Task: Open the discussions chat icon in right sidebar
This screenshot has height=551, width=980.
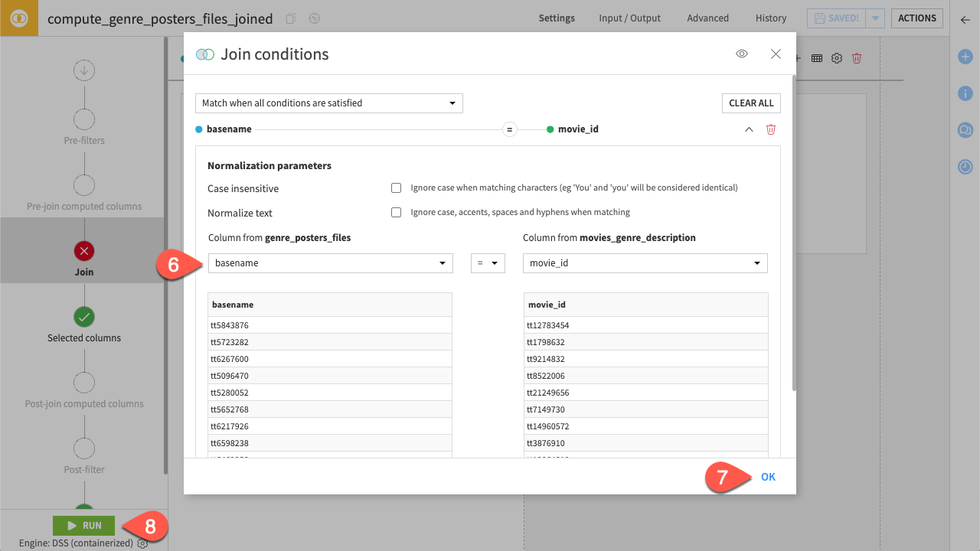Action: pos(965,130)
